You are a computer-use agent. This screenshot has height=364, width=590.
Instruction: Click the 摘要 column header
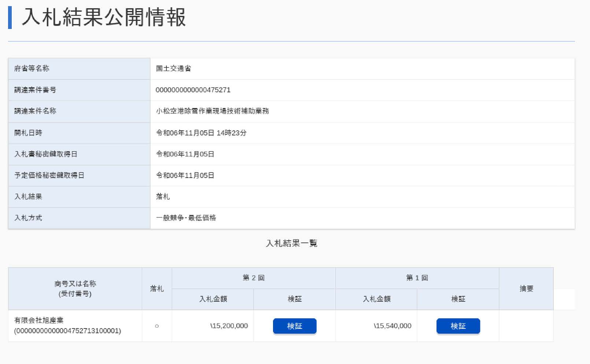526,289
